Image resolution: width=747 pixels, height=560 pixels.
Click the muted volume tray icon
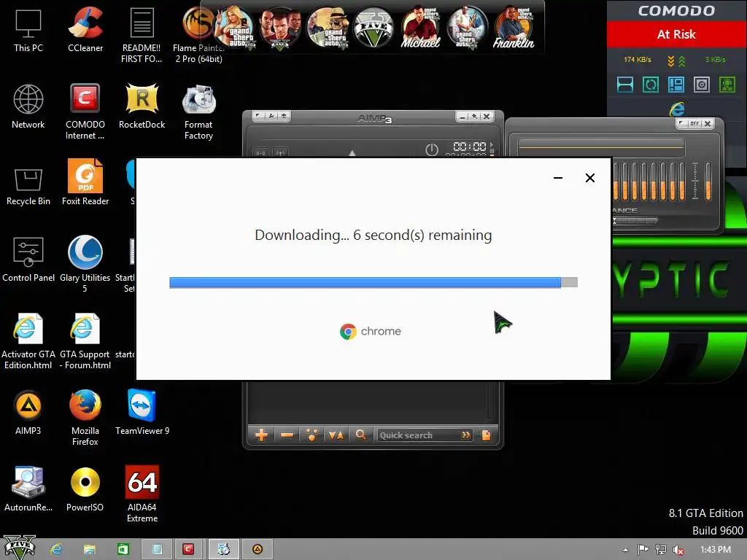pyautogui.click(x=678, y=550)
